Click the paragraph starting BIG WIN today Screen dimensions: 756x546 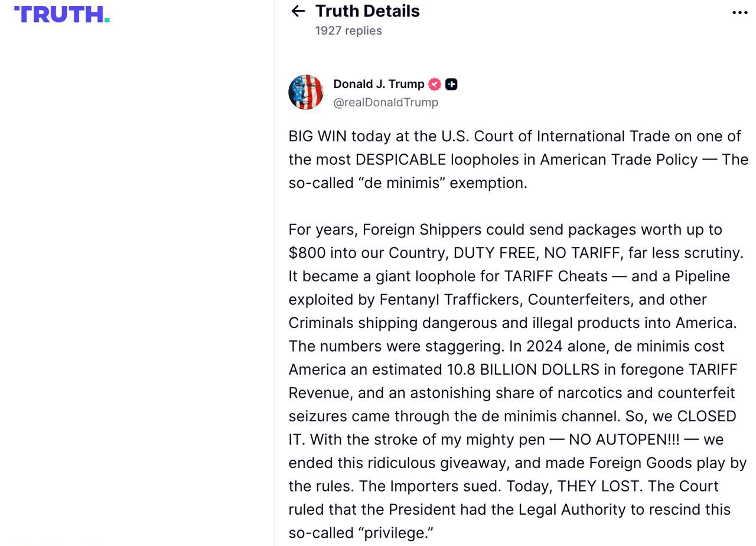pyautogui.click(x=519, y=160)
